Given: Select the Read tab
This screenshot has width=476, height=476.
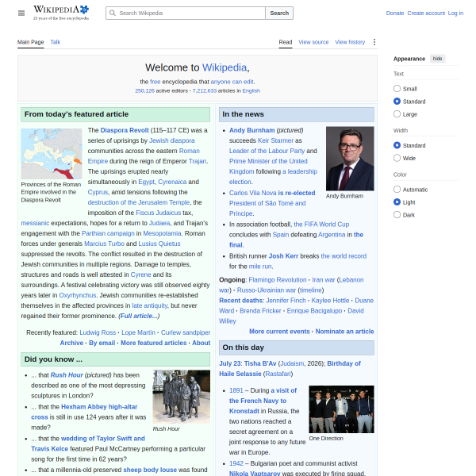Looking at the screenshot, I should 286,42.
